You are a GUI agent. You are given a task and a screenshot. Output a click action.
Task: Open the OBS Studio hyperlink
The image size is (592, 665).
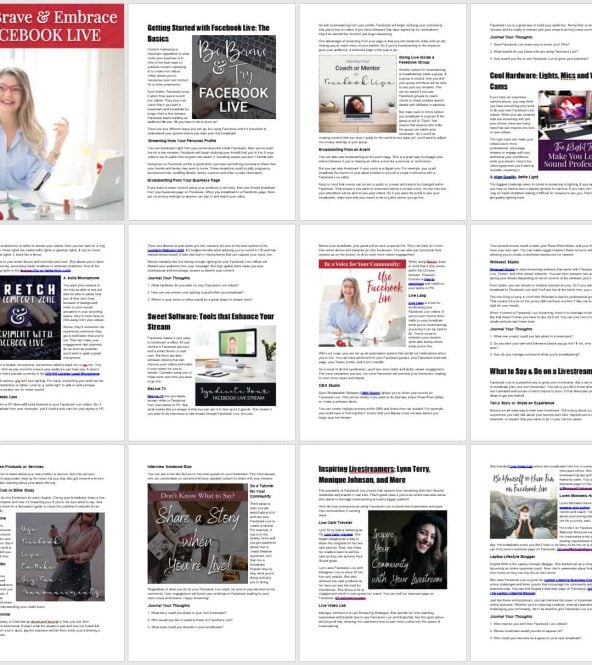(370, 393)
